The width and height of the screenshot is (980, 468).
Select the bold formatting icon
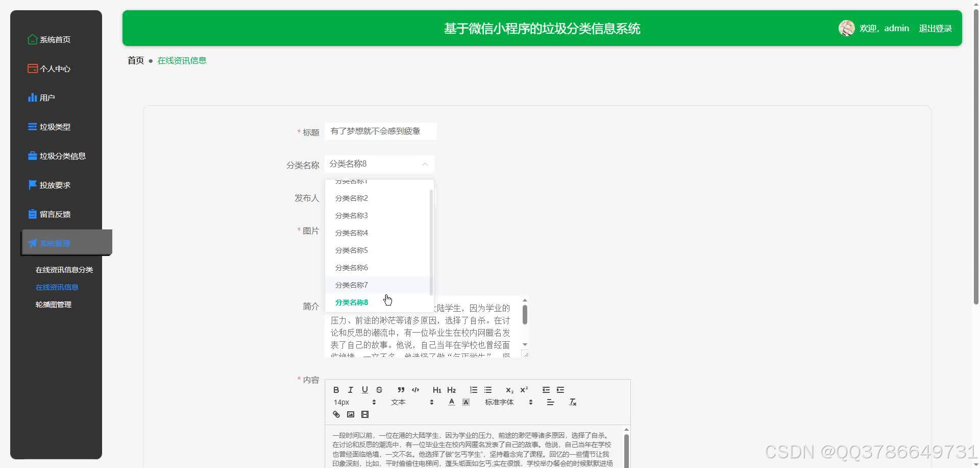pyautogui.click(x=336, y=389)
